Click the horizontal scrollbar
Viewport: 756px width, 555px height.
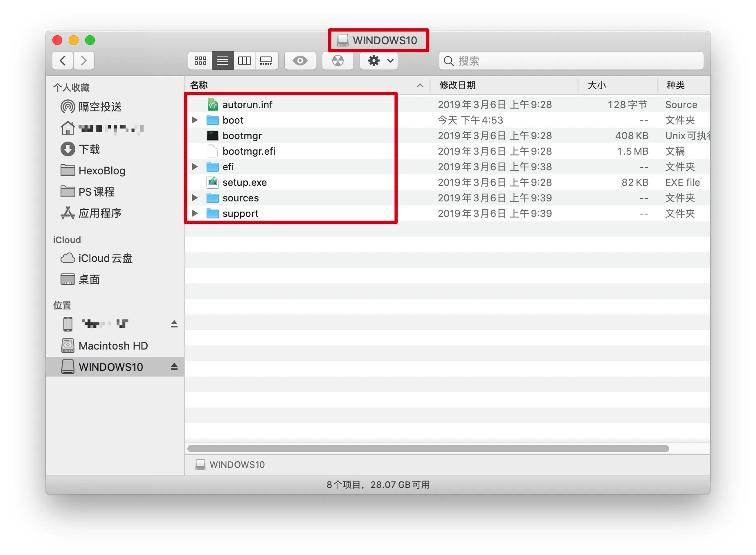428,449
